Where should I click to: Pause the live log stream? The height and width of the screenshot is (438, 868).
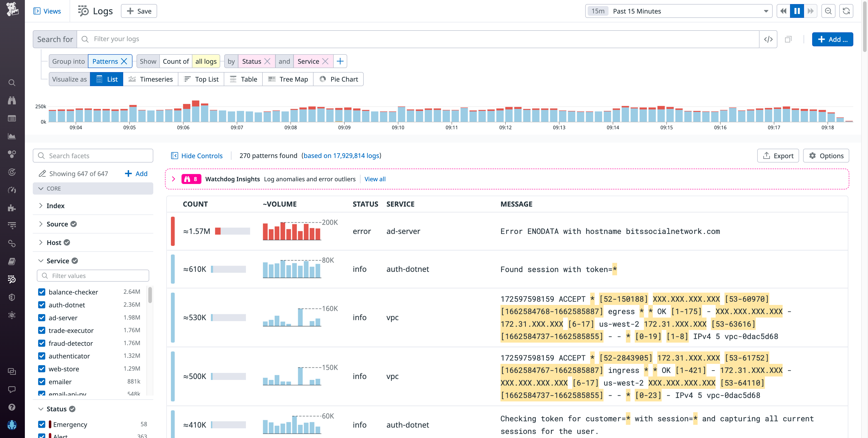point(797,11)
